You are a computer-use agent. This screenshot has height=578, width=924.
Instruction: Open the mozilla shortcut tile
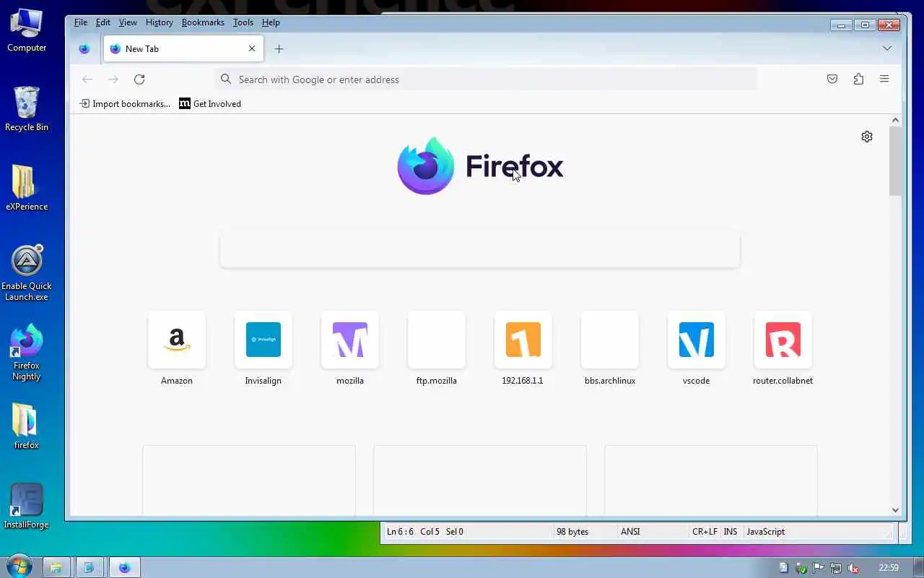coord(350,340)
